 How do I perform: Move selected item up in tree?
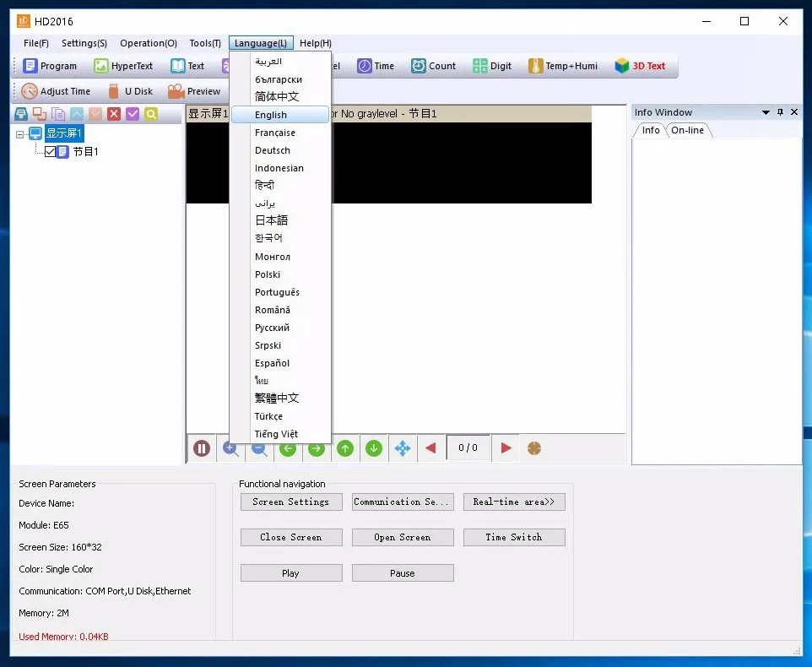[x=77, y=114]
